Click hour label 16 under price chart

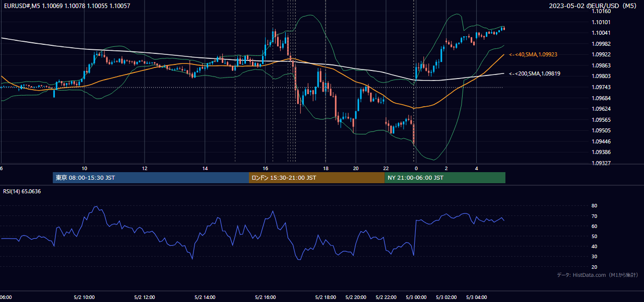(266, 168)
